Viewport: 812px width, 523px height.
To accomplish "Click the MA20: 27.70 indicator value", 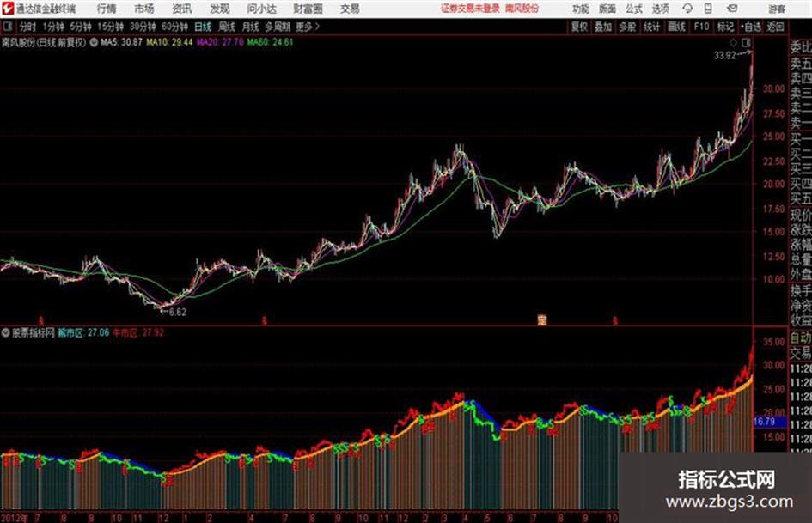I will 220,42.
